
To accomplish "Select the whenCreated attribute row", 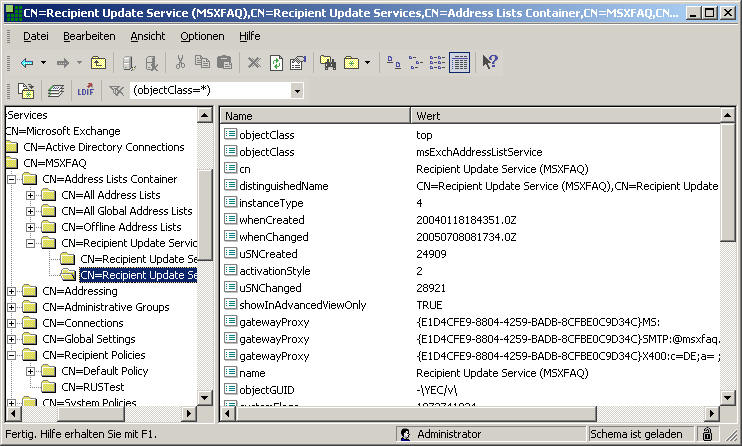I will (x=471, y=220).
